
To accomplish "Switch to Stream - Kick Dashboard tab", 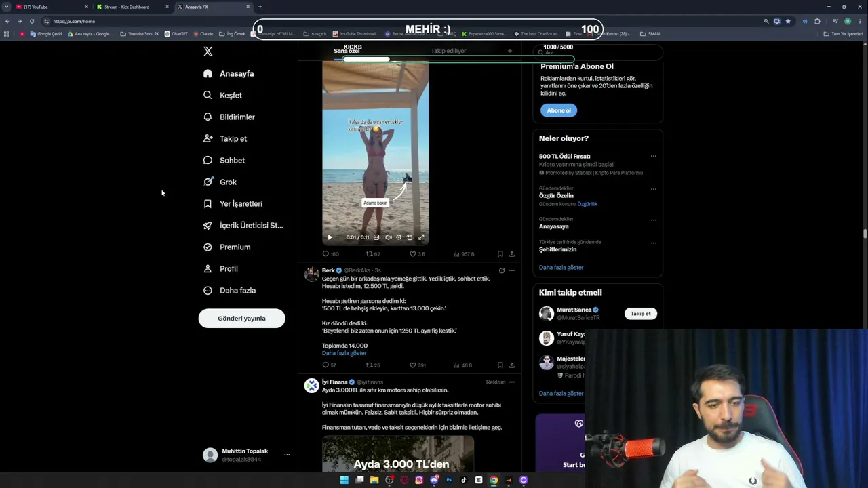I will [132, 7].
